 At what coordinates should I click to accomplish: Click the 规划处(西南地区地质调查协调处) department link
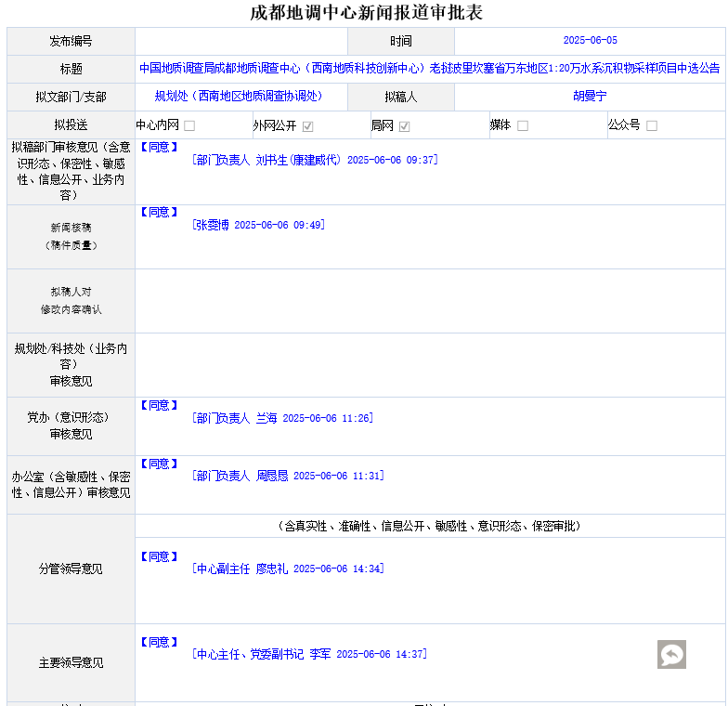tap(240, 97)
